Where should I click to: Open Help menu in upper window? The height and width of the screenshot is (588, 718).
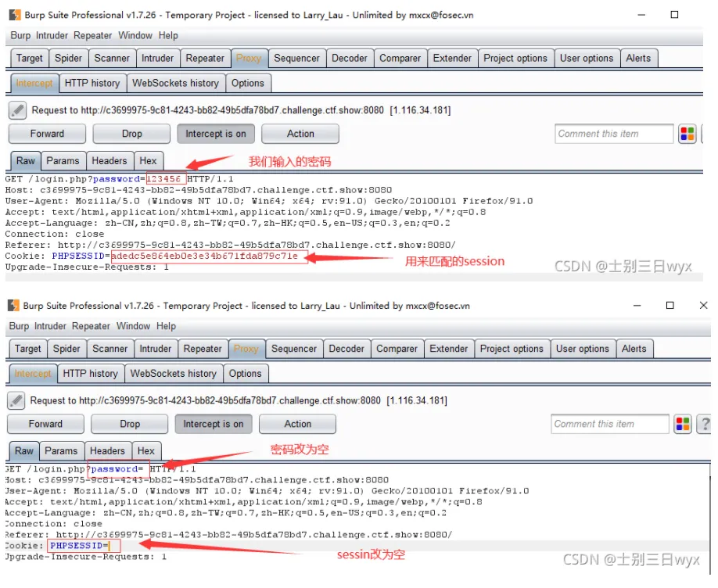(168, 36)
